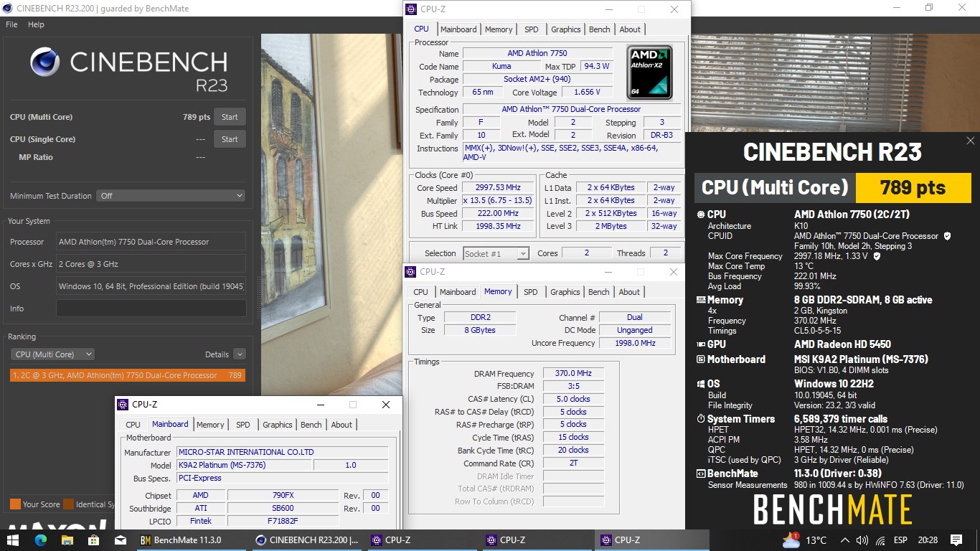Click the Windows OS icon in BenchMate panel

coord(700,384)
